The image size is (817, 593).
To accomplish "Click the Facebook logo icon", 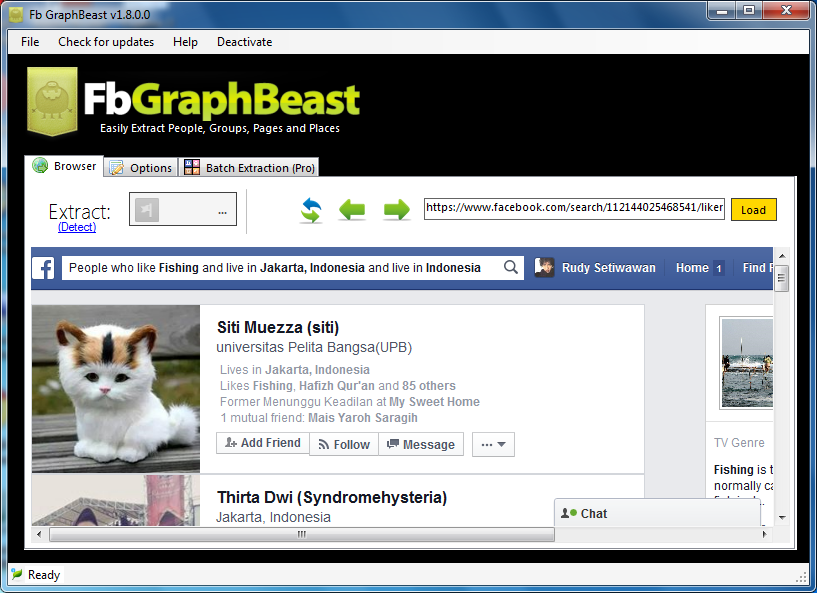I will click(44, 268).
